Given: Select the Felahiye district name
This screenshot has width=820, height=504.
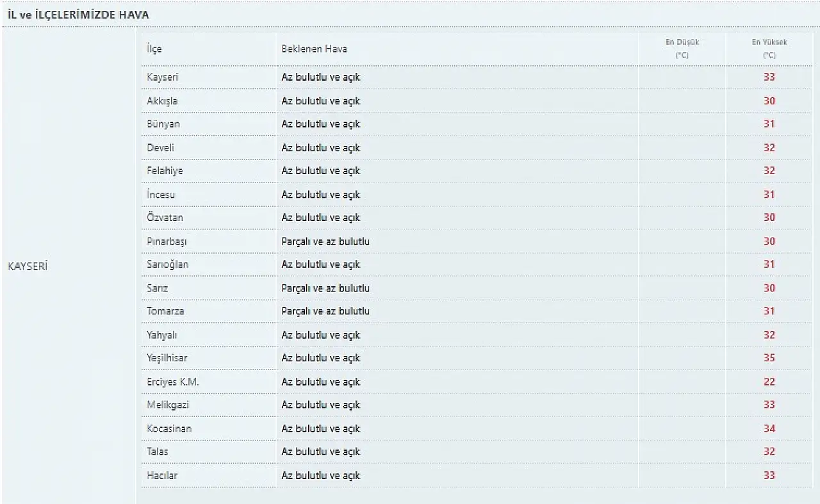Looking at the screenshot, I should [x=165, y=171].
